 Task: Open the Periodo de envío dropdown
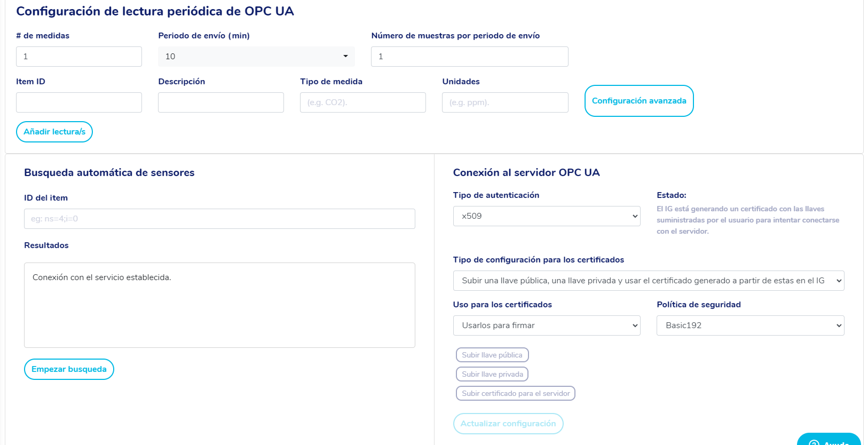coord(256,56)
